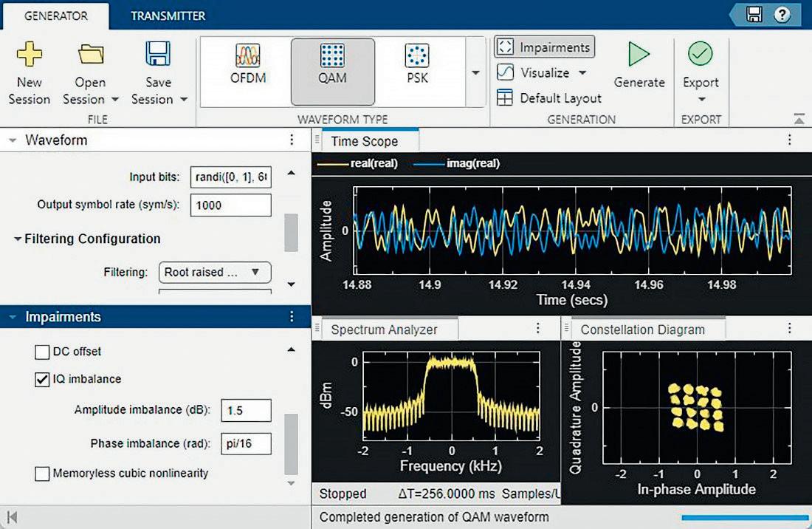Open the Time Scope three-dot menu
Image resolution: width=812 pixels, height=529 pixels.
789,140
